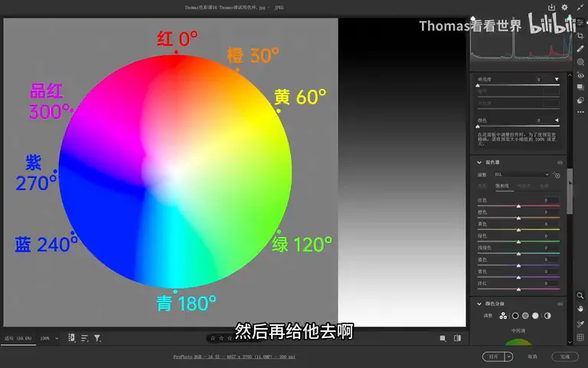The width and height of the screenshot is (588, 368).
Task: Click the Aqua (浅绿色) saturation slider
Action: (x=518, y=254)
